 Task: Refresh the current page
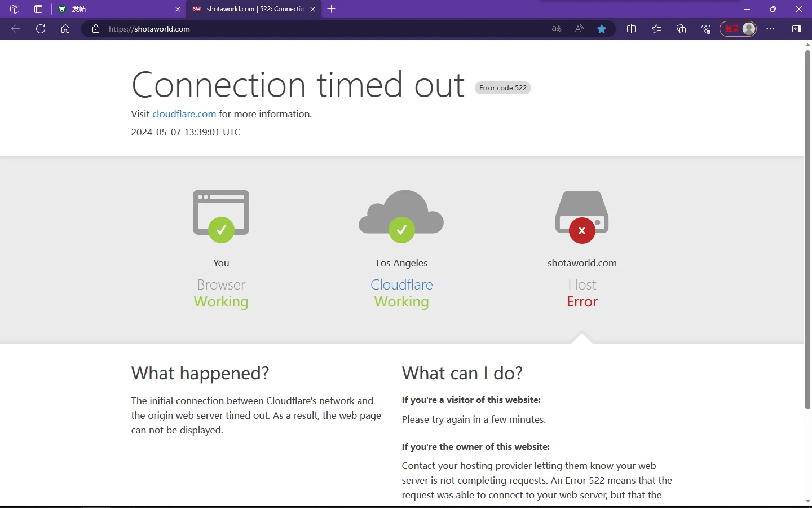pos(41,29)
